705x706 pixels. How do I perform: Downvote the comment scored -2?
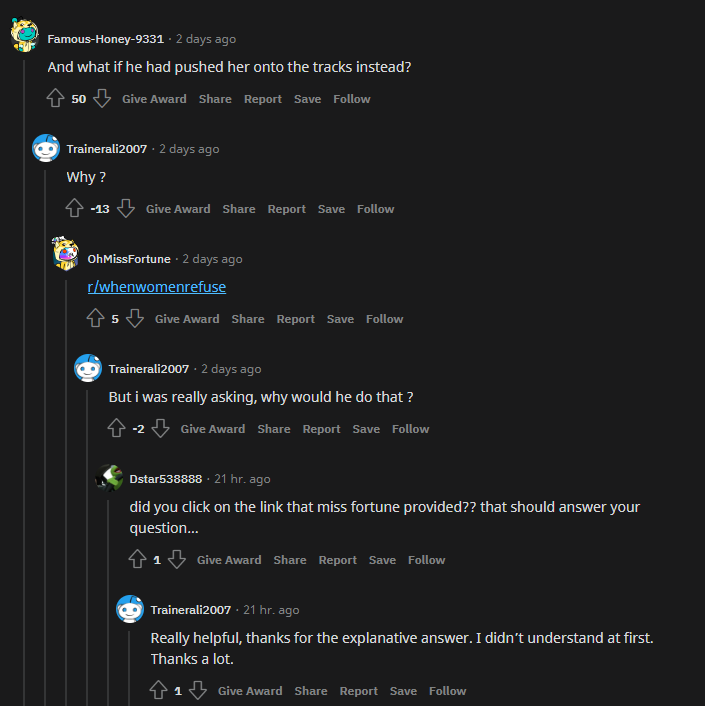(x=160, y=428)
